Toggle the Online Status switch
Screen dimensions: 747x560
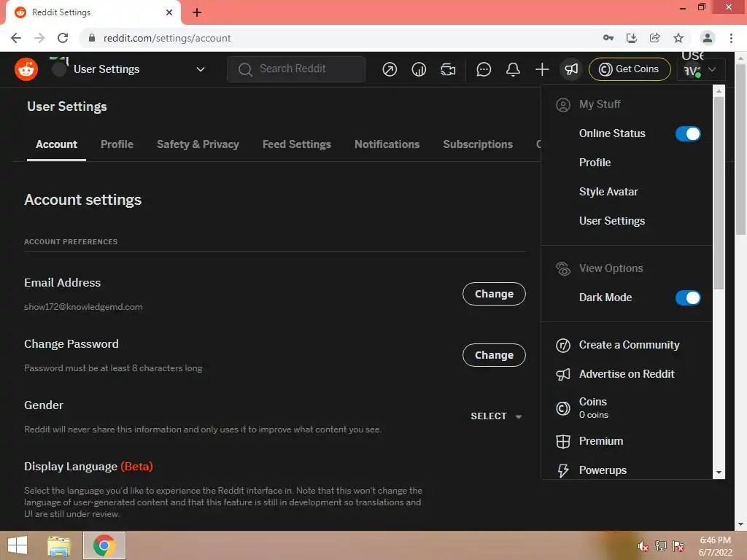[x=688, y=134]
